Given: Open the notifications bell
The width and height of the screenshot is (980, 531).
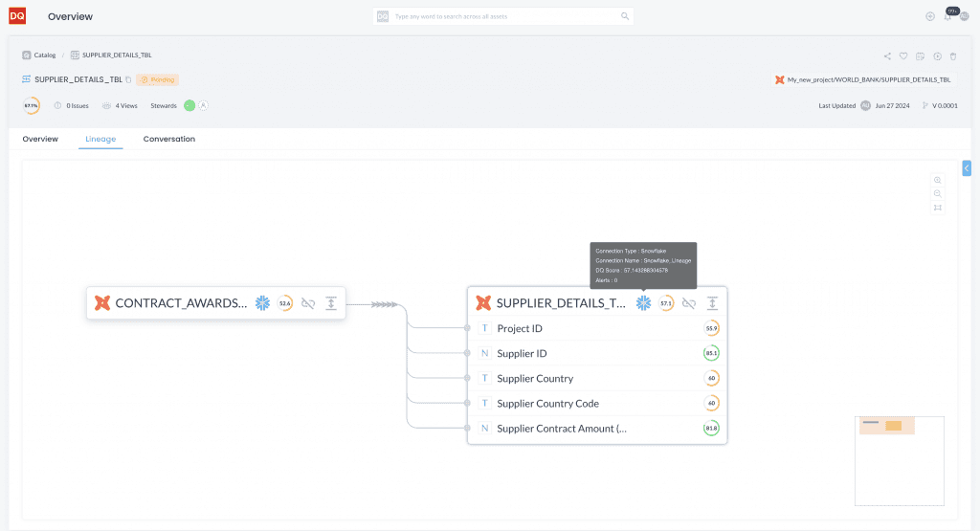Looking at the screenshot, I should [947, 16].
